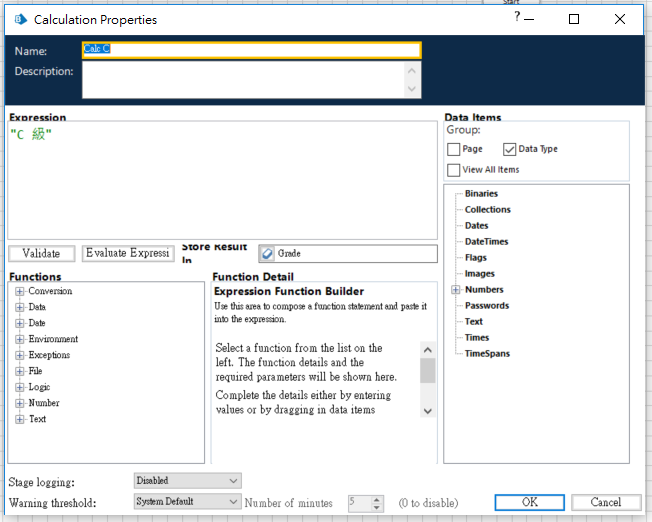Increase the number of minutes stepper
652x522 pixels.
[376, 500]
